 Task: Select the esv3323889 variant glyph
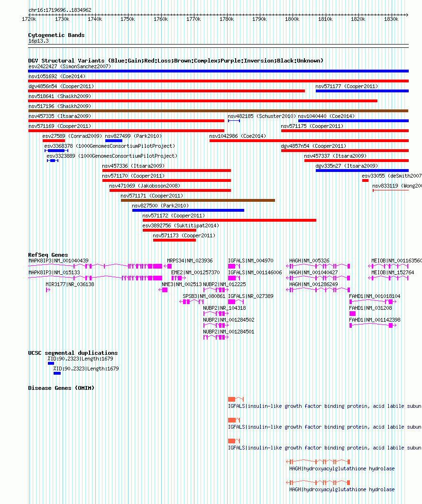pyautogui.click(x=53, y=161)
